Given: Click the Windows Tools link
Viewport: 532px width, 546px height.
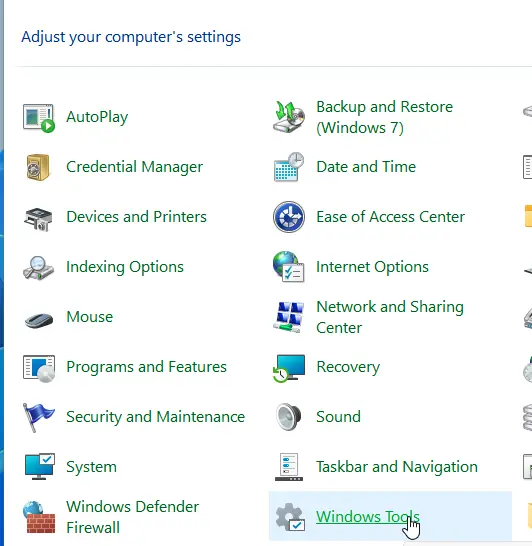Looking at the screenshot, I should pyautogui.click(x=368, y=517).
